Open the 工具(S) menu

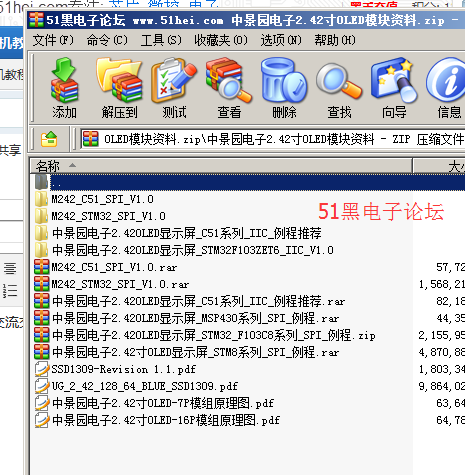[161, 40]
